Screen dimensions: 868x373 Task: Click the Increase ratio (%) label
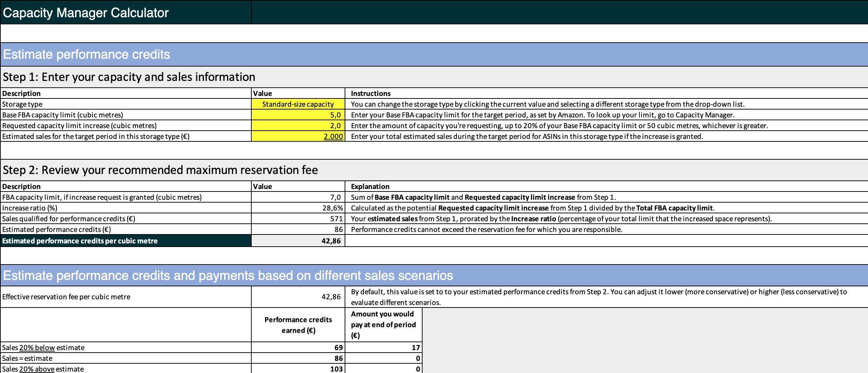point(30,208)
